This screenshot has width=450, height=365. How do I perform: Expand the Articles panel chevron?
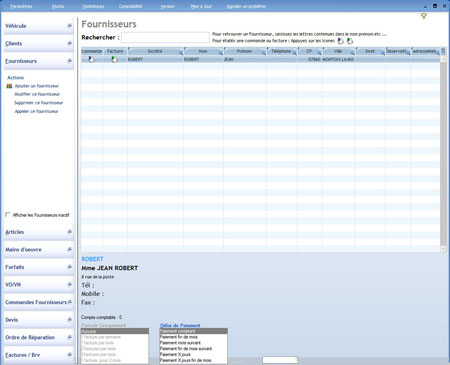pyautogui.click(x=70, y=232)
